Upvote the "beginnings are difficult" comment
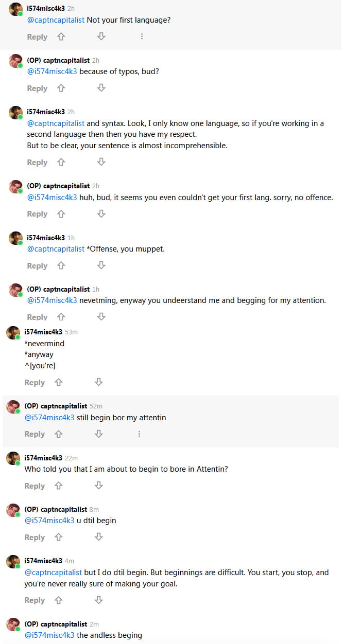The image size is (344, 644). 58,600
